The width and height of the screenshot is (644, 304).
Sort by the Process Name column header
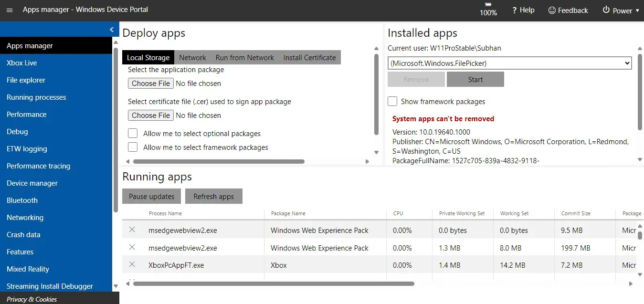click(x=165, y=213)
